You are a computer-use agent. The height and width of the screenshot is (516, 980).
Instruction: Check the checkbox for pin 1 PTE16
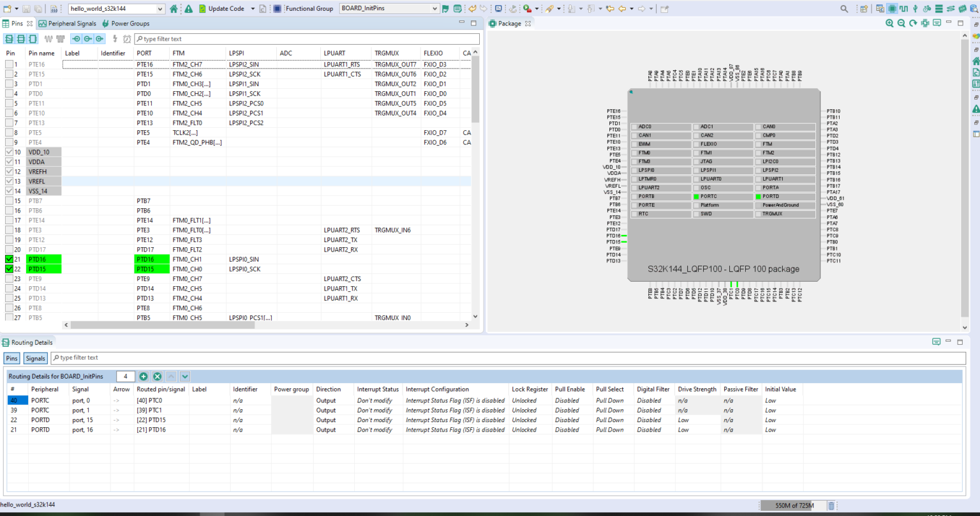click(9, 64)
